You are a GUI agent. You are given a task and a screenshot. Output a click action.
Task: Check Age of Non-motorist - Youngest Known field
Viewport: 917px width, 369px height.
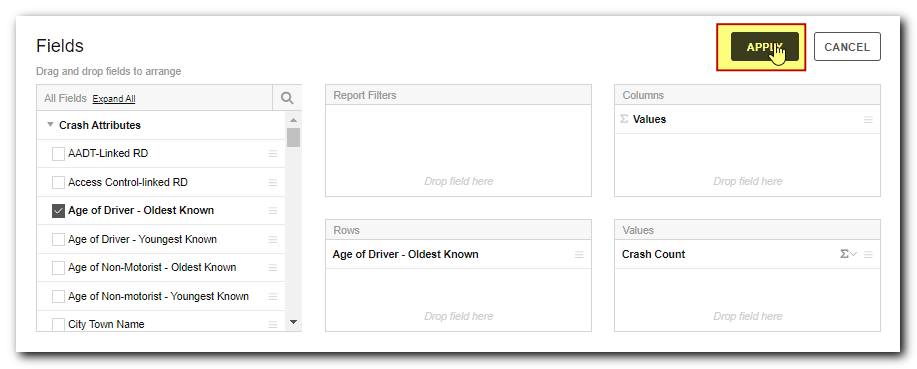click(x=58, y=296)
